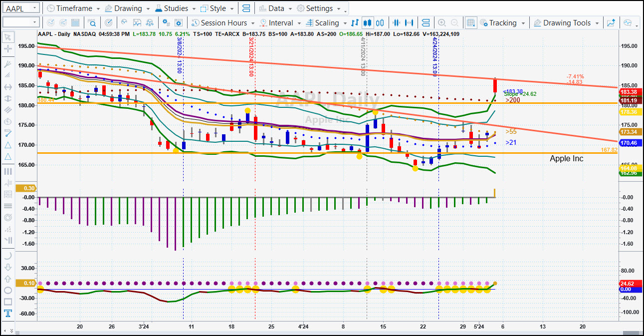This screenshot has height=336, width=644.
Task: Select the Text tool at sidebar bottom
Action: click(8, 314)
